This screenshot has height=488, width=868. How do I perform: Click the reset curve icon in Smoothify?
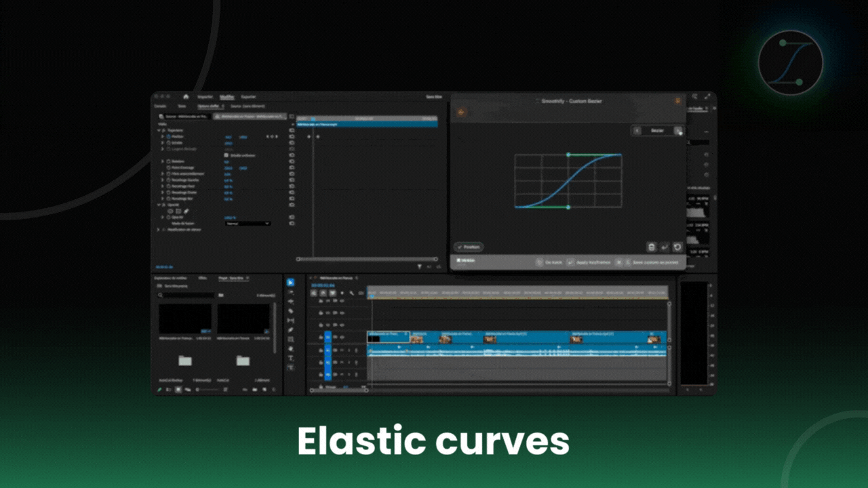coord(677,247)
